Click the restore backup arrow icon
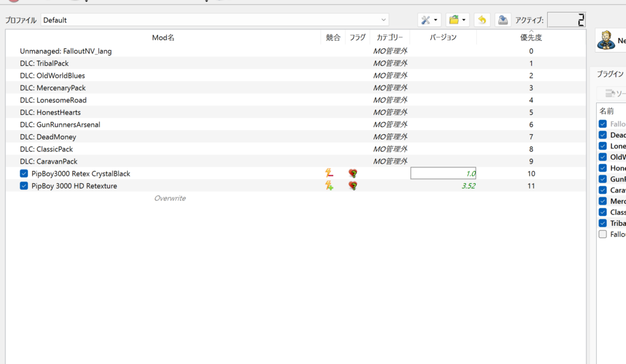Viewport: 626px width, 364px height. tap(482, 20)
